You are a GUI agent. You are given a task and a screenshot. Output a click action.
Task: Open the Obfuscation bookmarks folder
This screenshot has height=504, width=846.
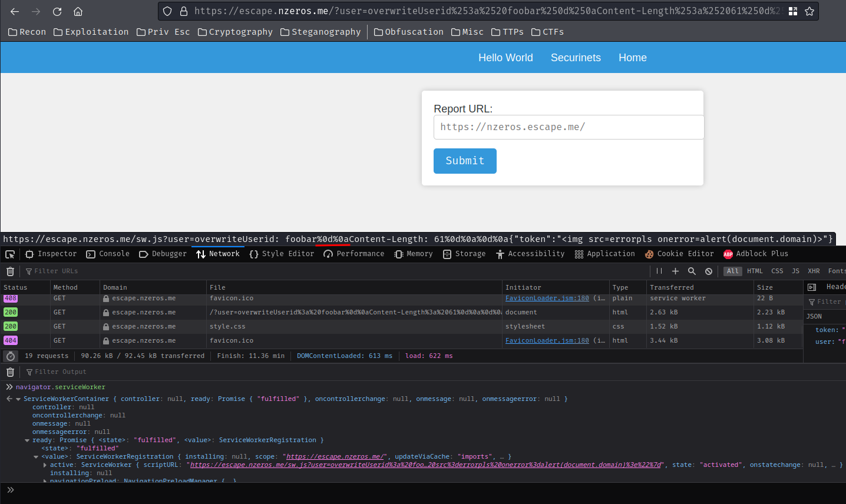409,32
